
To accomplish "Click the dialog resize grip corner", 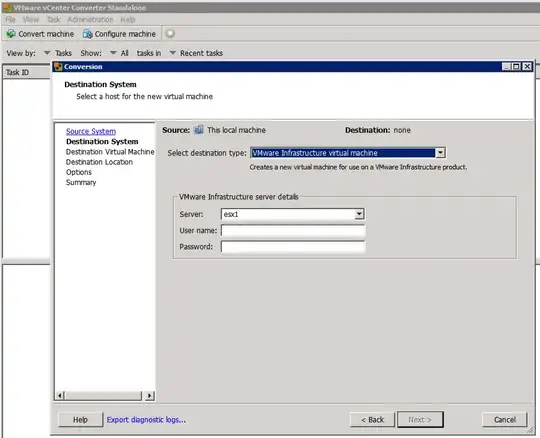I will [530, 429].
